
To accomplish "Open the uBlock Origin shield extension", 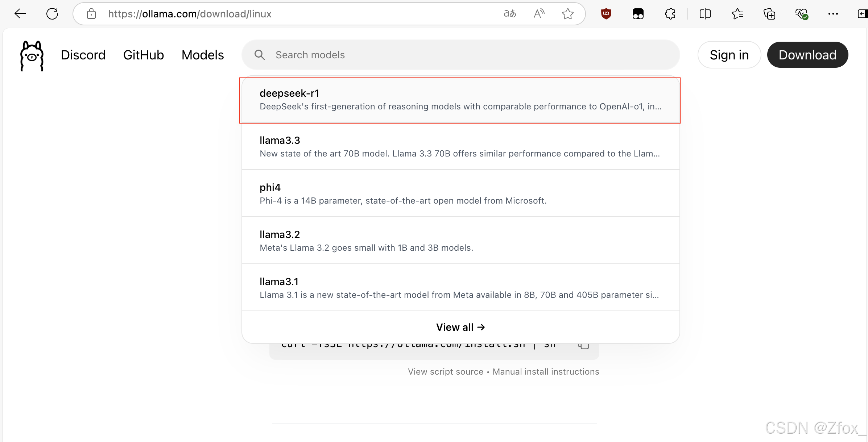I will 606,14.
